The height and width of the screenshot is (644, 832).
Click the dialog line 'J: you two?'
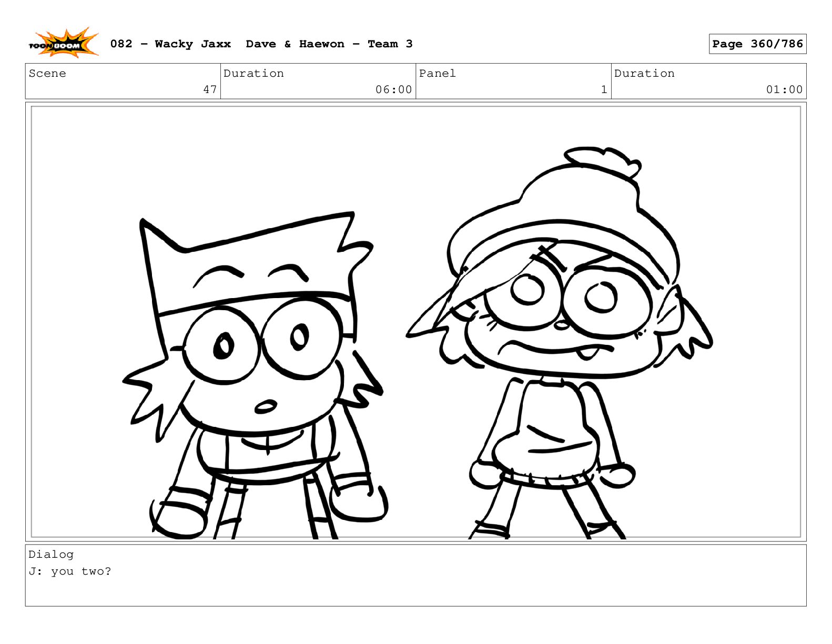click(70, 571)
